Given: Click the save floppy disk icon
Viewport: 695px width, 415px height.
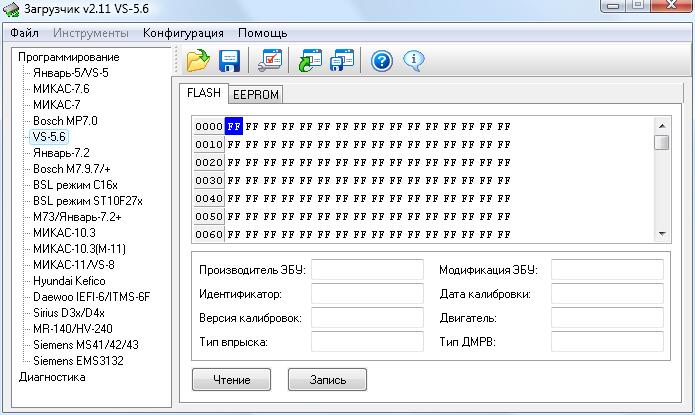Looking at the screenshot, I should (228, 61).
